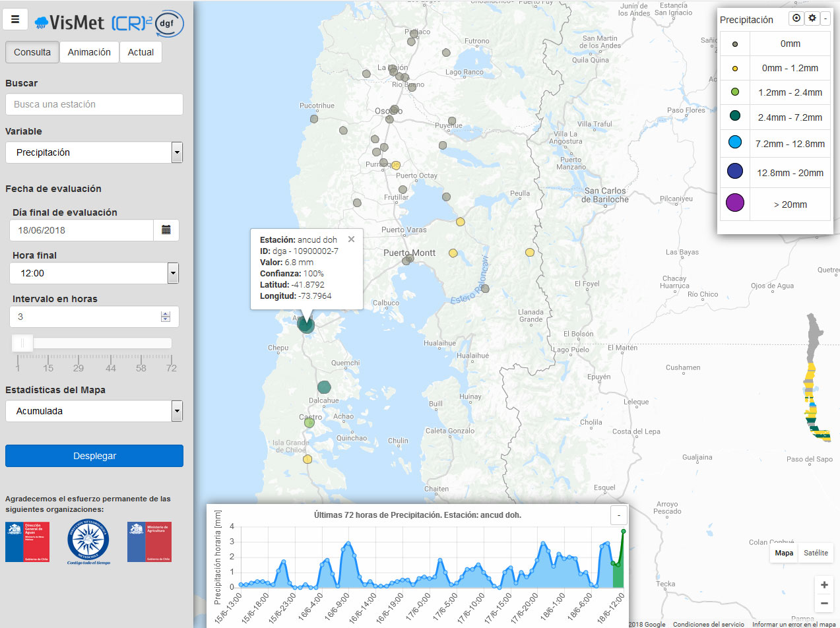Select the Mapa view type
The width and height of the screenshot is (840, 628).
tap(784, 553)
